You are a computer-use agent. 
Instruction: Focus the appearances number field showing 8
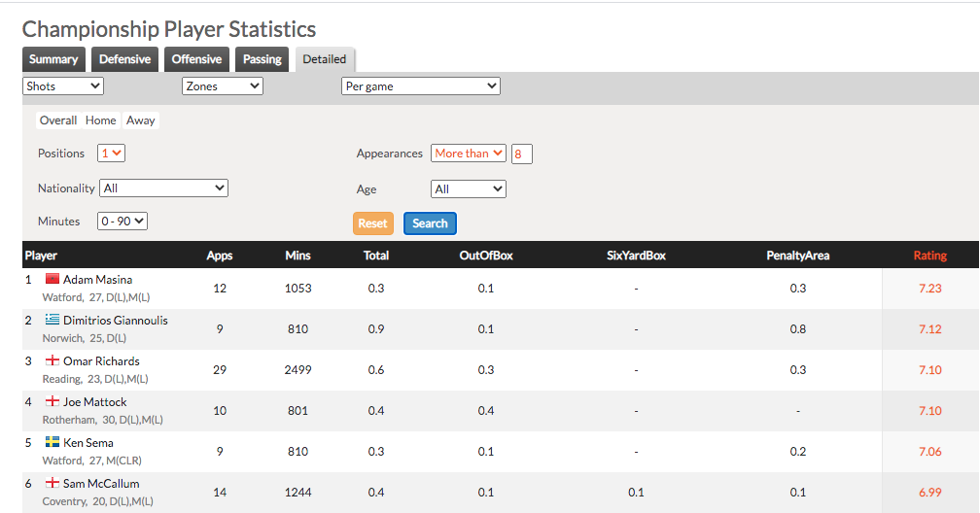click(522, 154)
